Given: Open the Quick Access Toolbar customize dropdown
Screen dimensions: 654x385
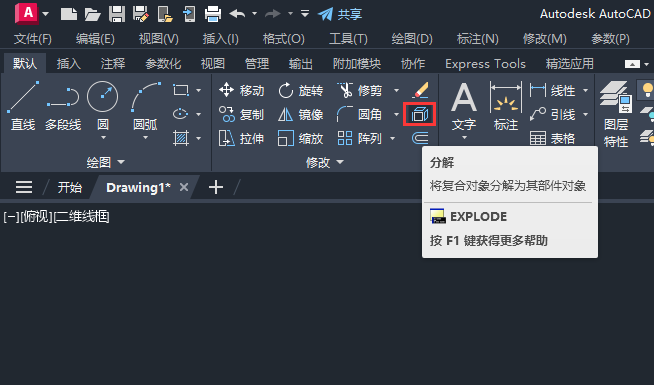Looking at the screenshot, I should tap(305, 14).
